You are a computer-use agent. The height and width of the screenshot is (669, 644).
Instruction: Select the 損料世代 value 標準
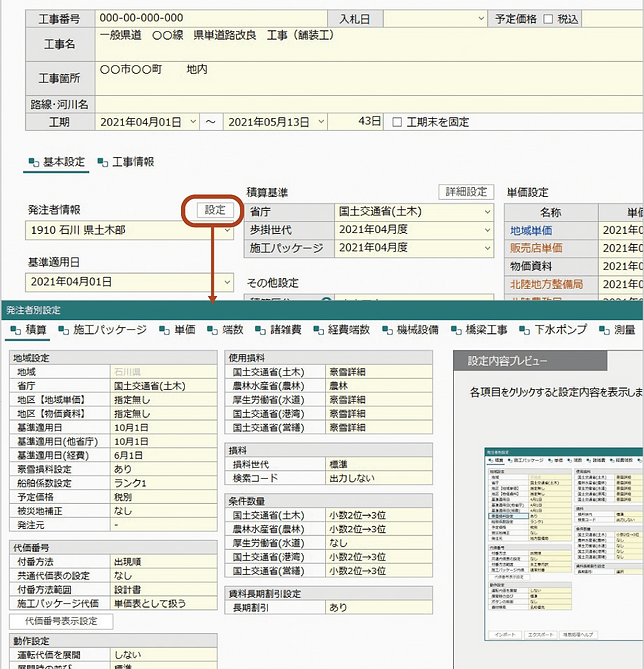pos(379,465)
